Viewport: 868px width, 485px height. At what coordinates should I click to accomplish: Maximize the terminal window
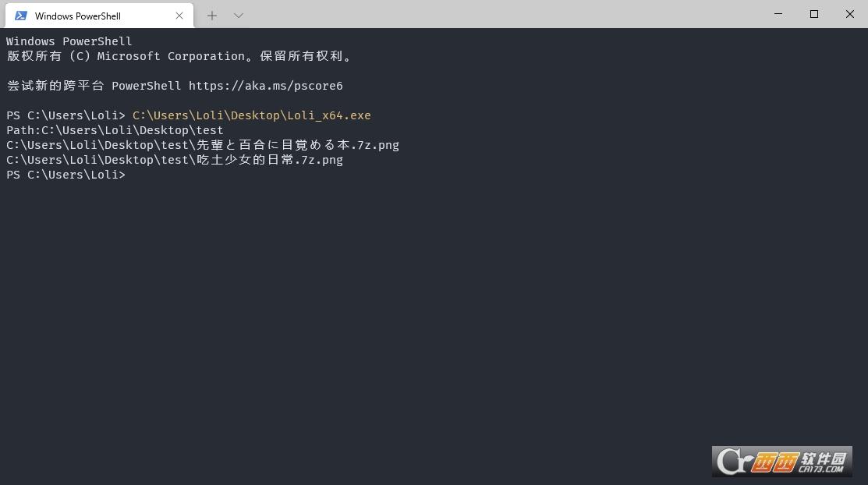(x=814, y=14)
